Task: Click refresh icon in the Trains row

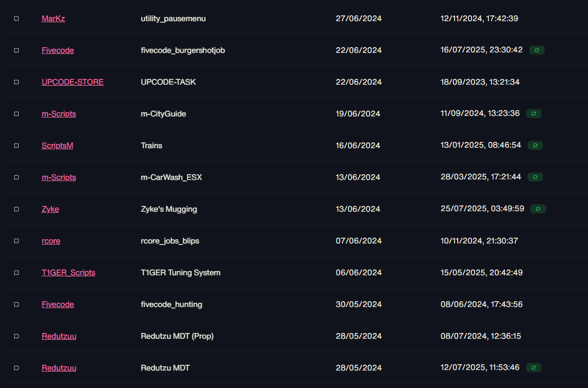Action: pyautogui.click(x=535, y=145)
